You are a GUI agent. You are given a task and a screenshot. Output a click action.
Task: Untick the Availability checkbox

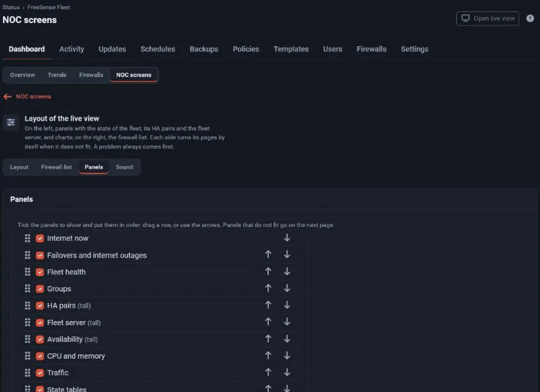coord(40,339)
